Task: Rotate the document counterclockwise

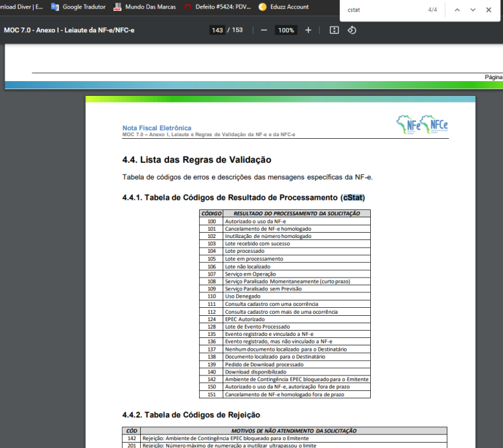Action: click(x=352, y=30)
